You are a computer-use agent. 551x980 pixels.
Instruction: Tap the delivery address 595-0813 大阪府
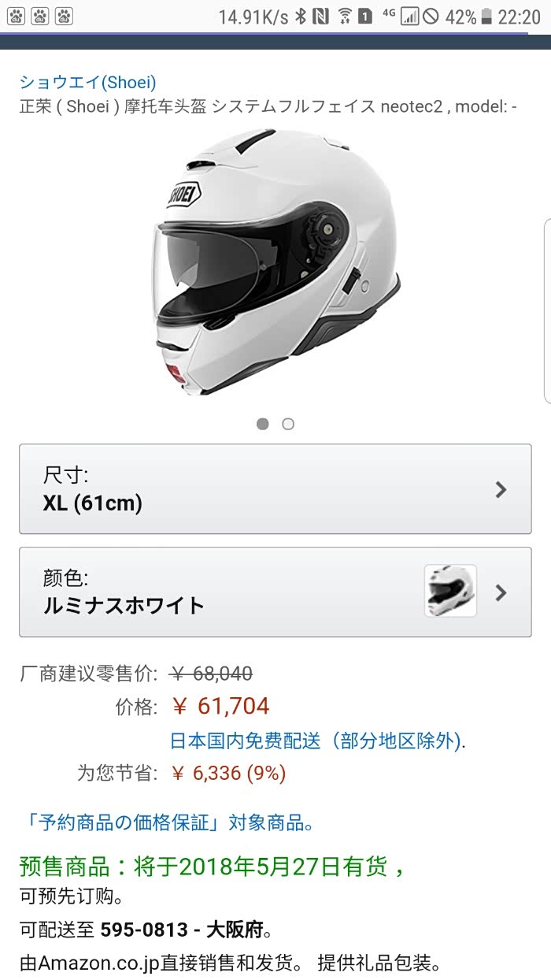[186, 930]
